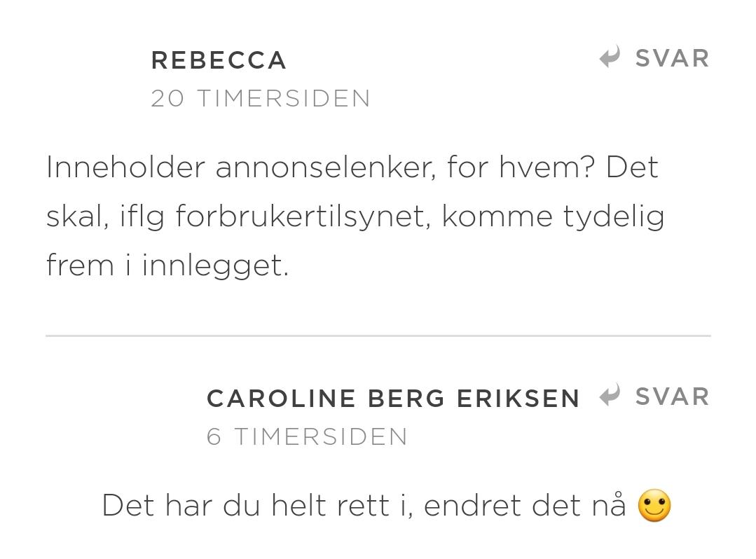Viewport: 756px width, 559px height.
Task: Click the reply arrow icon on Rebecca's comment
Action: (x=610, y=57)
